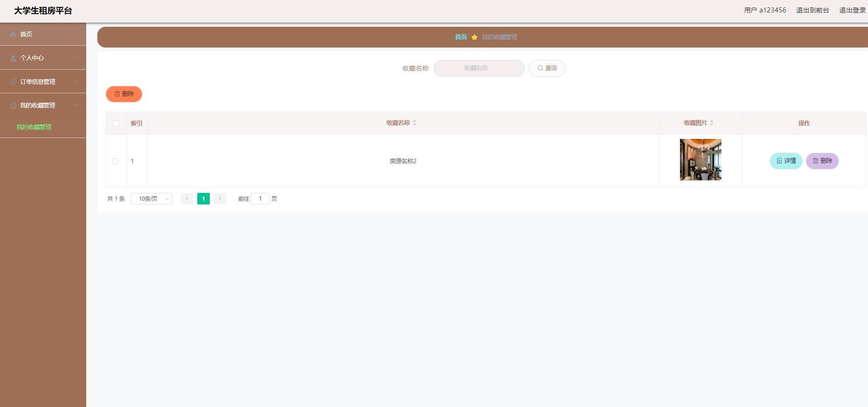Go to next page arrow in pagination
Viewport: 868px width, 407px height.
(220, 198)
